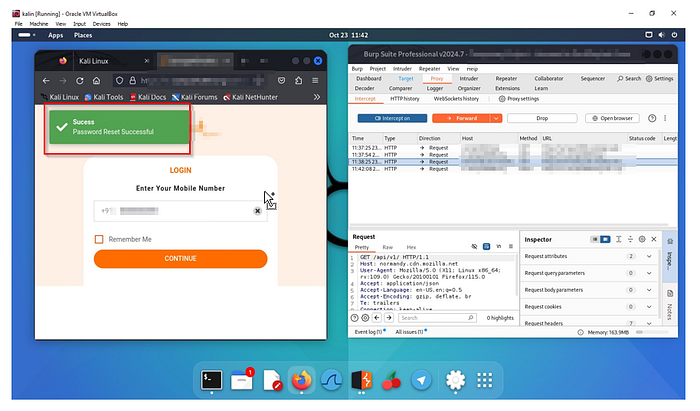Open the Forward button dropdown arrow
This screenshot has width=700, height=411.
[496, 118]
